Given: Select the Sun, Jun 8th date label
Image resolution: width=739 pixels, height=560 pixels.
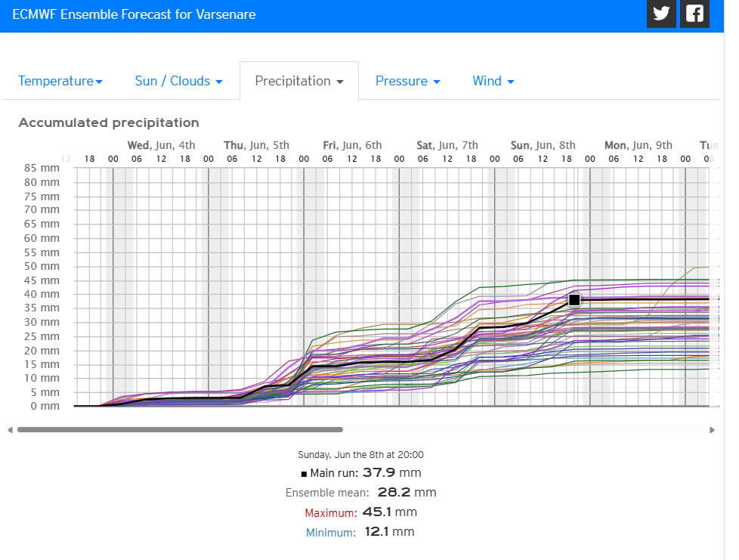Looking at the screenshot, I should point(543,145).
